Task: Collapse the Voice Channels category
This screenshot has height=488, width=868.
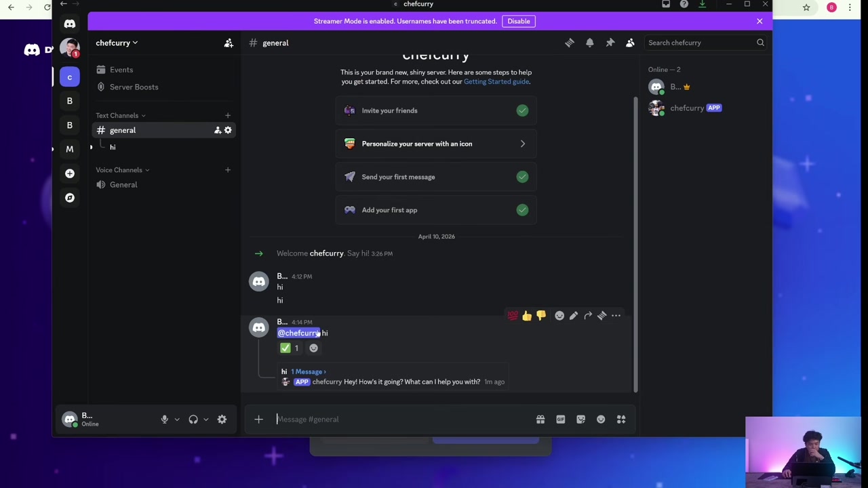Action: click(122, 170)
